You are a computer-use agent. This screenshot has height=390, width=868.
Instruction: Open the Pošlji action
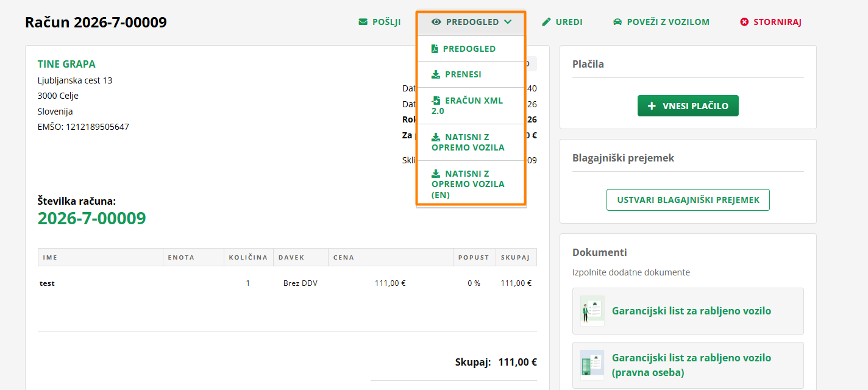380,22
